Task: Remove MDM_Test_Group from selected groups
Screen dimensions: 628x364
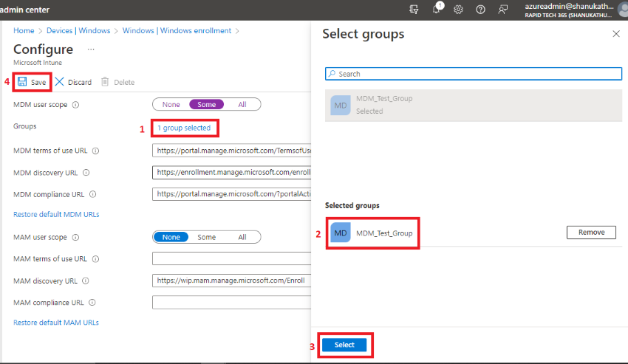Action: point(591,233)
